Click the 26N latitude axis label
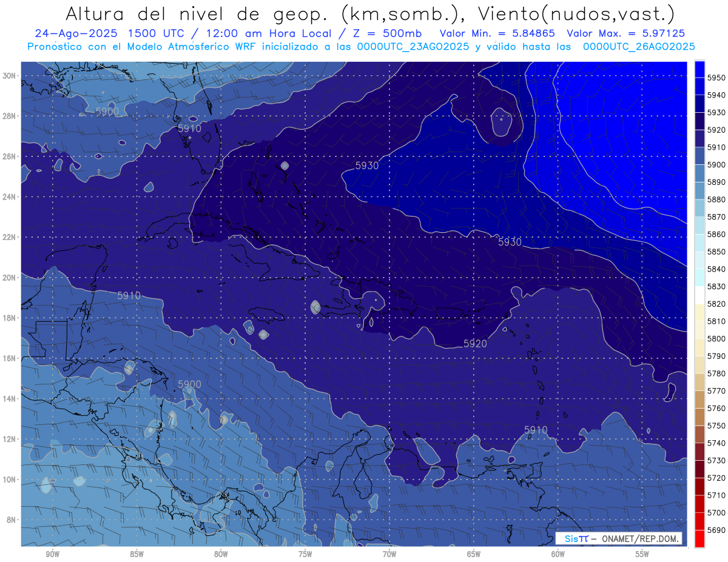This screenshot has width=728, height=562. 9,156
